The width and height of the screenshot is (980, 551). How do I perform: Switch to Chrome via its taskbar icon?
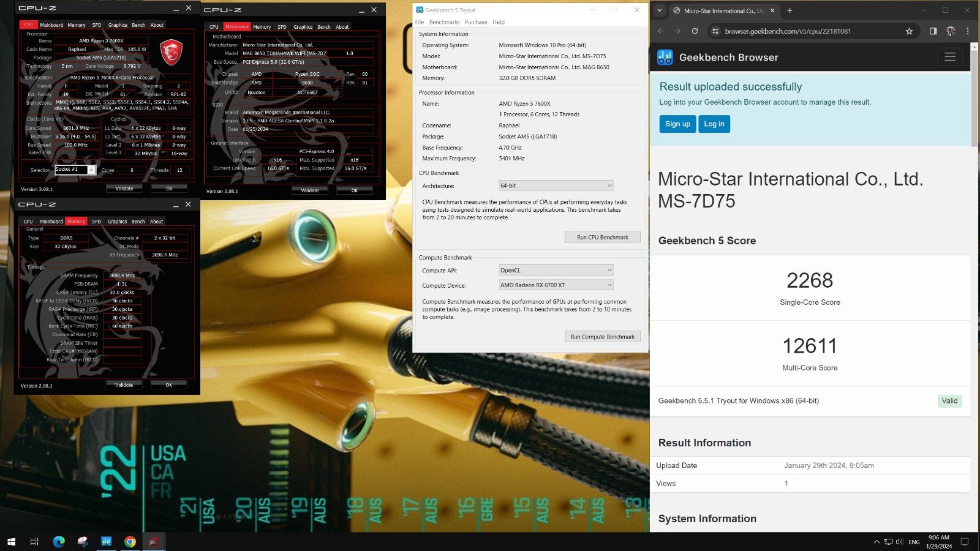pyautogui.click(x=130, y=542)
